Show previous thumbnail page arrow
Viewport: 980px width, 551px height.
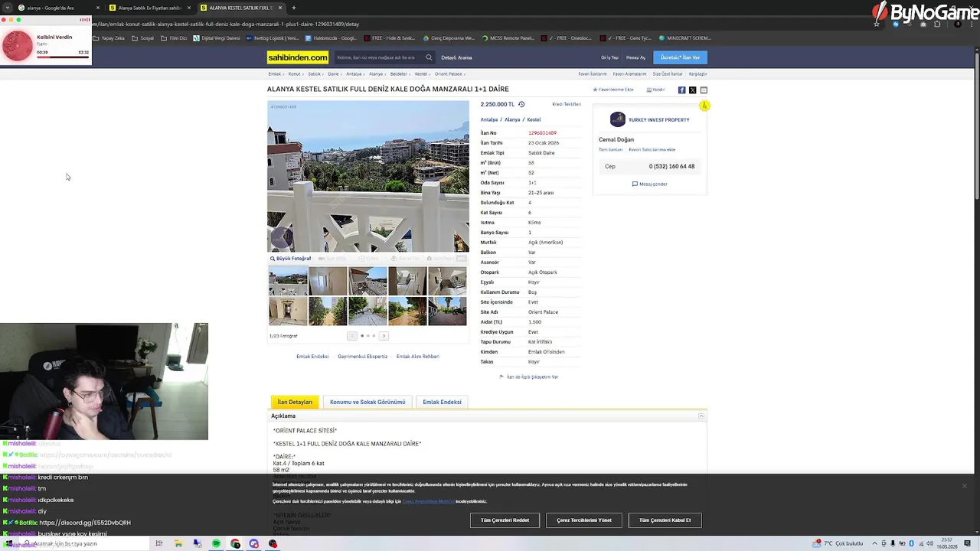pos(352,336)
